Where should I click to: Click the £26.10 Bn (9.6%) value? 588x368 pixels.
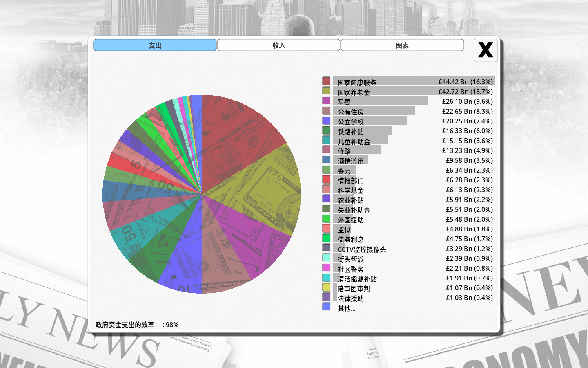coord(467,101)
